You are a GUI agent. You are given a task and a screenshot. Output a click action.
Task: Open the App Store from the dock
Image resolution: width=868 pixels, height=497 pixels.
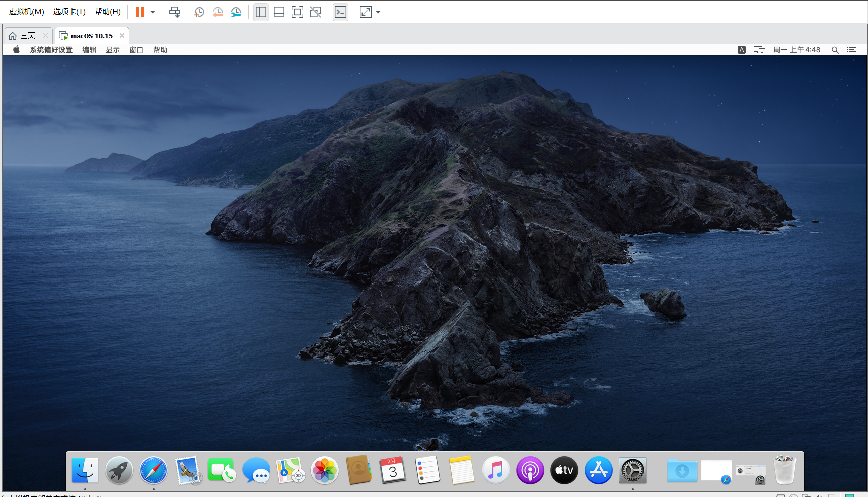pos(599,470)
